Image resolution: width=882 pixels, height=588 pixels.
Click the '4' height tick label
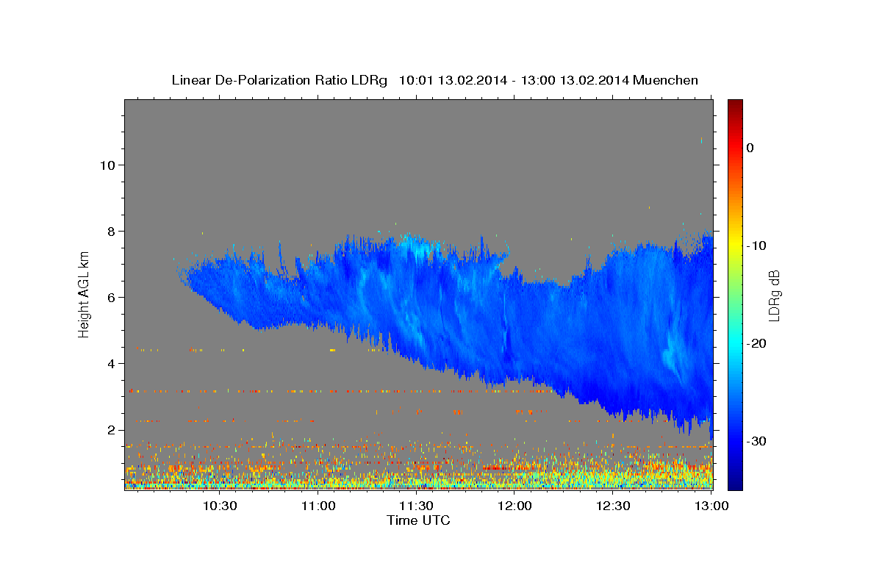coord(111,363)
